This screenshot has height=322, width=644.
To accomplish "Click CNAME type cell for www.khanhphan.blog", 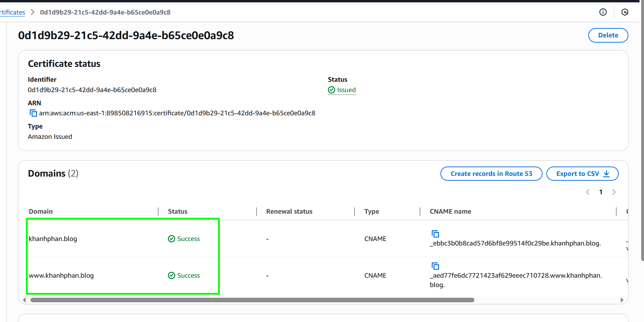I will pyautogui.click(x=375, y=275).
